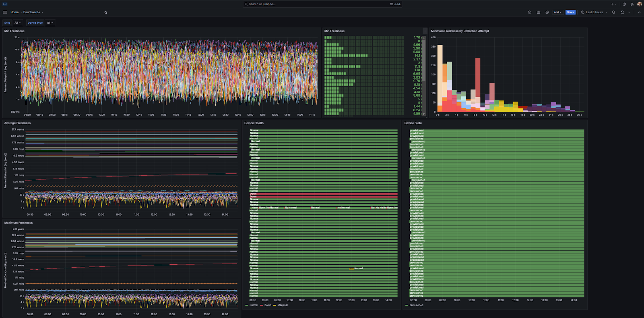644x318 pixels.
Task: Click the save dashboard icon
Action: [538, 12]
